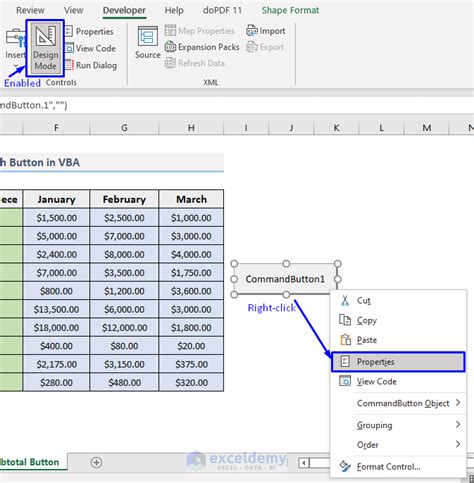Viewport: 474px width, 483px height.
Task: Click the cell containing $1,750.00
Action: point(191,273)
